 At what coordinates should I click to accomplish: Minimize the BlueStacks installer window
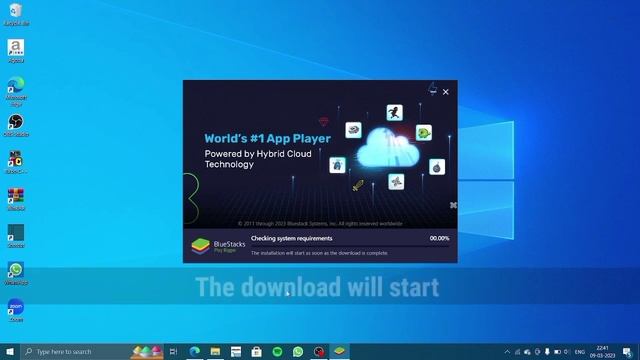coord(433,91)
